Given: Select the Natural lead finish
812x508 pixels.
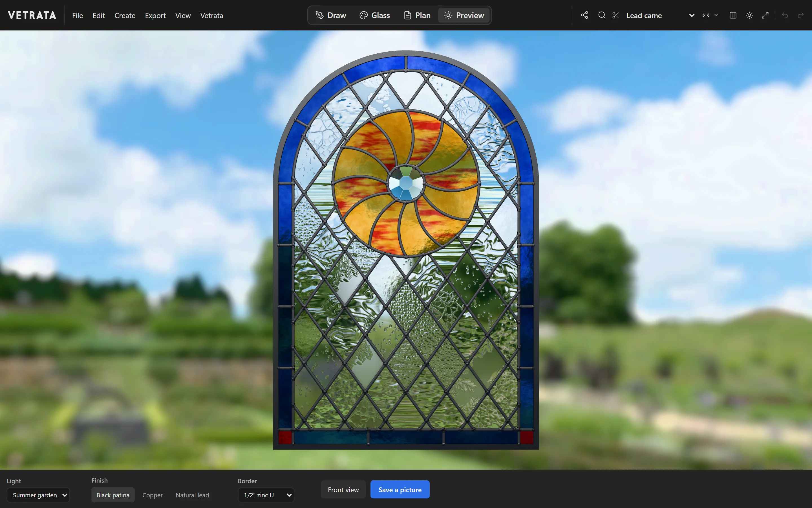Looking at the screenshot, I should point(192,495).
